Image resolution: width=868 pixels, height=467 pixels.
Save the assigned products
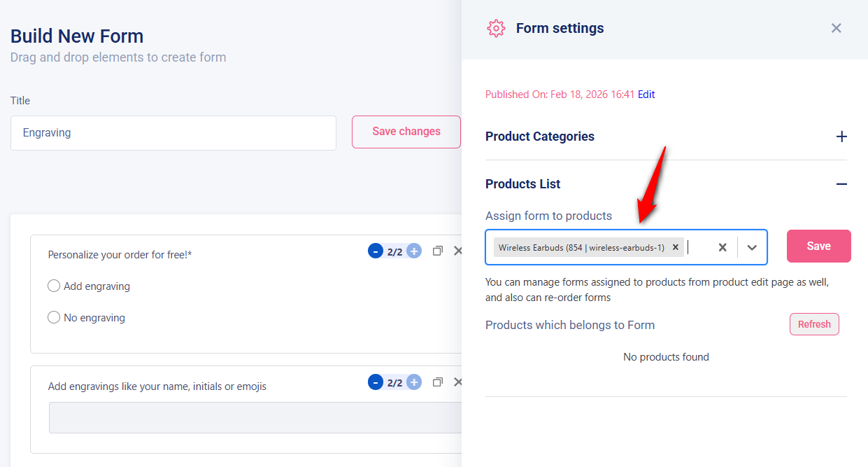pos(818,246)
